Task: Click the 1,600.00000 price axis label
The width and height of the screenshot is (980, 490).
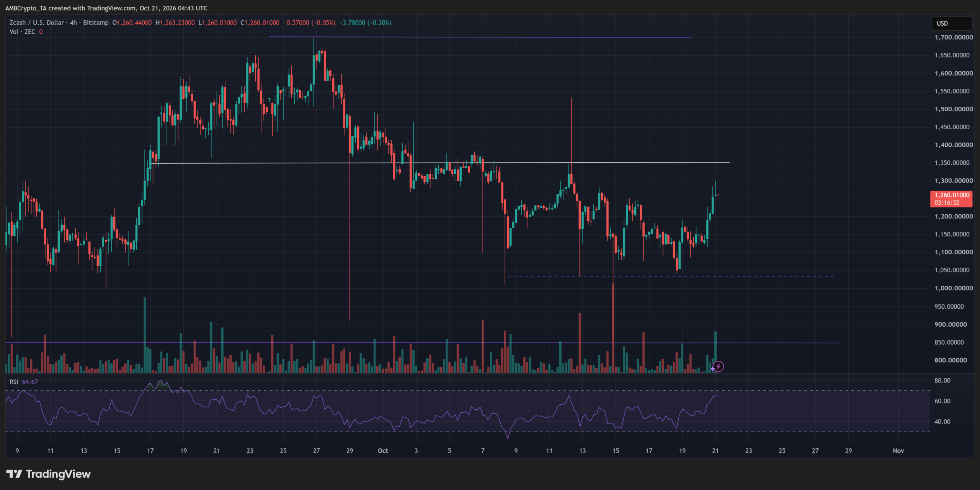Action: (954, 73)
